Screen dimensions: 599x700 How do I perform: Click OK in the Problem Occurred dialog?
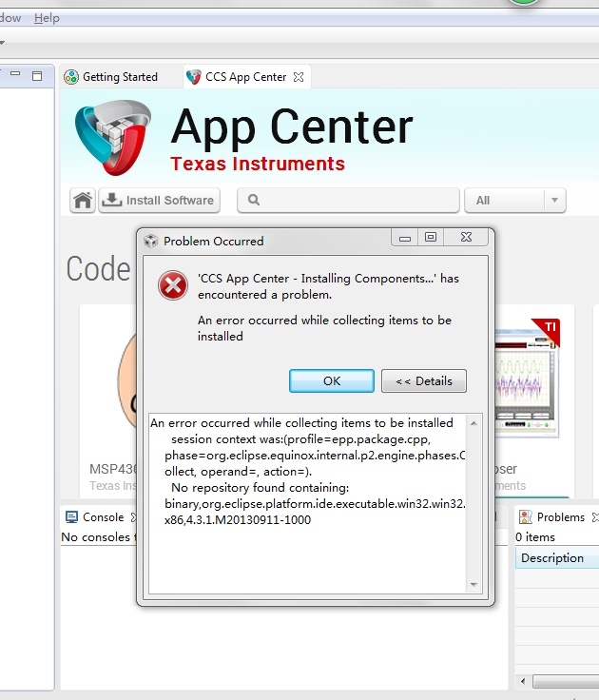click(x=332, y=380)
